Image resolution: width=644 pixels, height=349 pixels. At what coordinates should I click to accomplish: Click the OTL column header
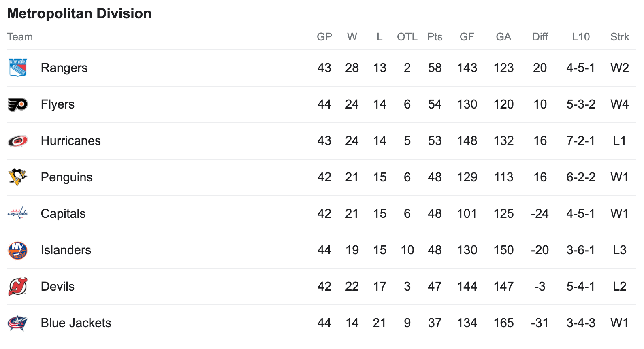coord(407,37)
